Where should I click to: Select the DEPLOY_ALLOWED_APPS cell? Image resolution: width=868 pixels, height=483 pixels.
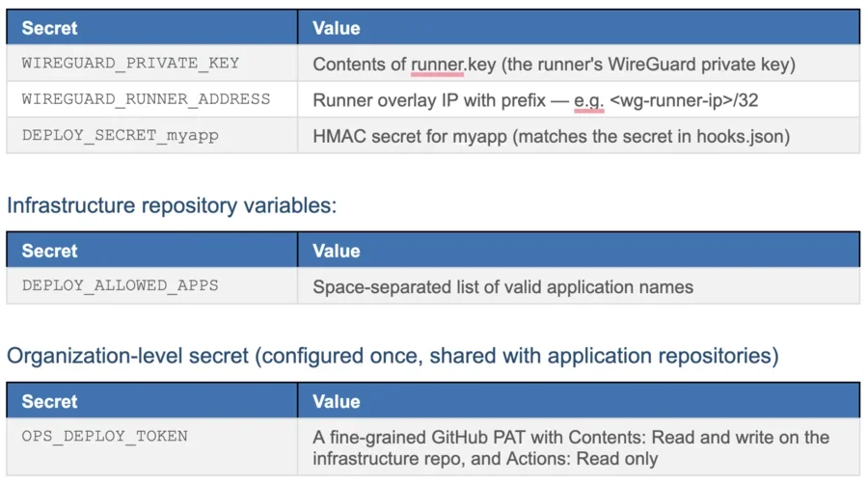[x=121, y=285]
